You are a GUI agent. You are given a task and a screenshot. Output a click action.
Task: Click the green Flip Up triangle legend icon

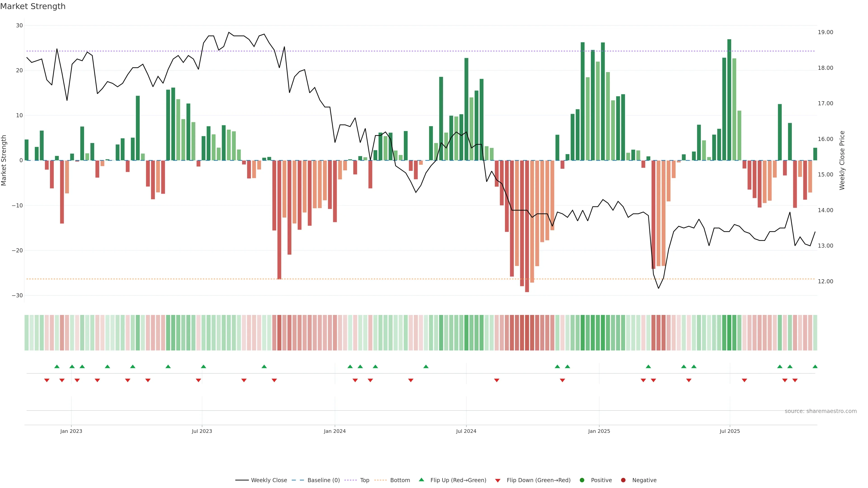click(421, 480)
